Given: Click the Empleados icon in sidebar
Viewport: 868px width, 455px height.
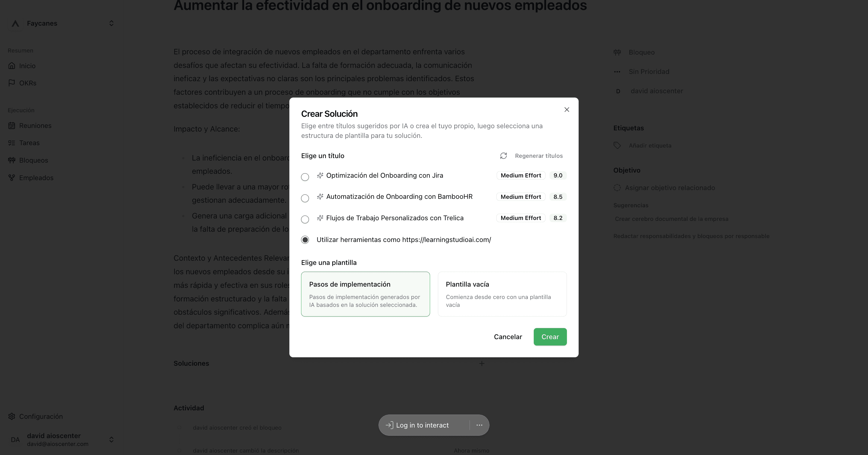Looking at the screenshot, I should pyautogui.click(x=12, y=178).
